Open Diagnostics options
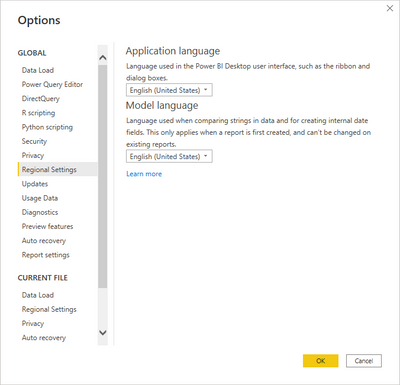The width and height of the screenshot is (400, 385). 40,212
